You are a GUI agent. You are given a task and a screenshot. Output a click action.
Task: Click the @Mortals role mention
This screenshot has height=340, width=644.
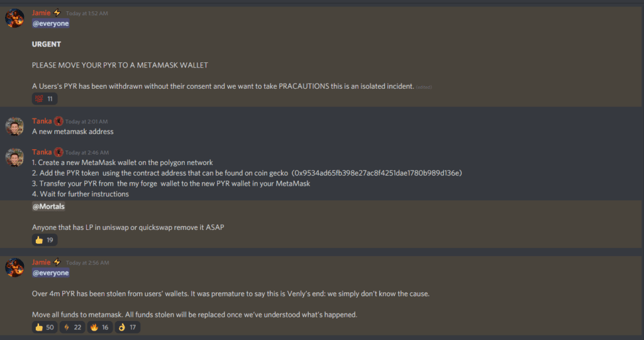(x=48, y=207)
